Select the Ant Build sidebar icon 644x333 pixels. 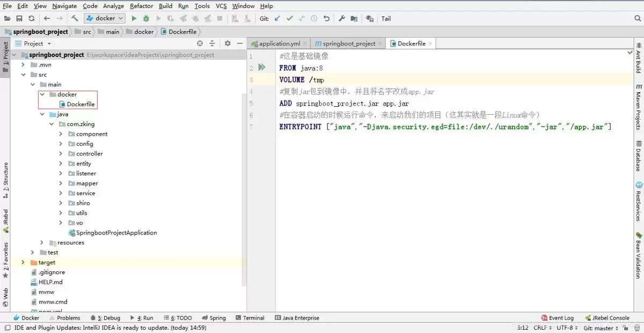638,59
